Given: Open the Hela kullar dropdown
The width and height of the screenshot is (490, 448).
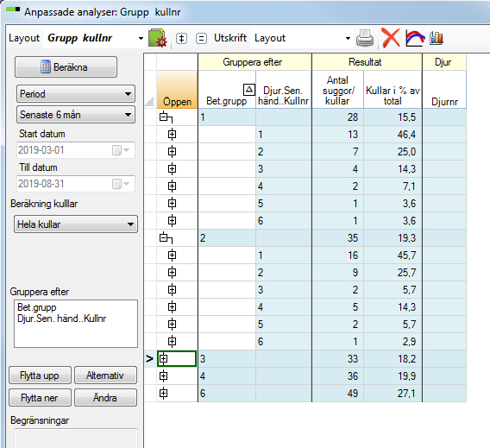Looking at the screenshot, I should [x=76, y=224].
